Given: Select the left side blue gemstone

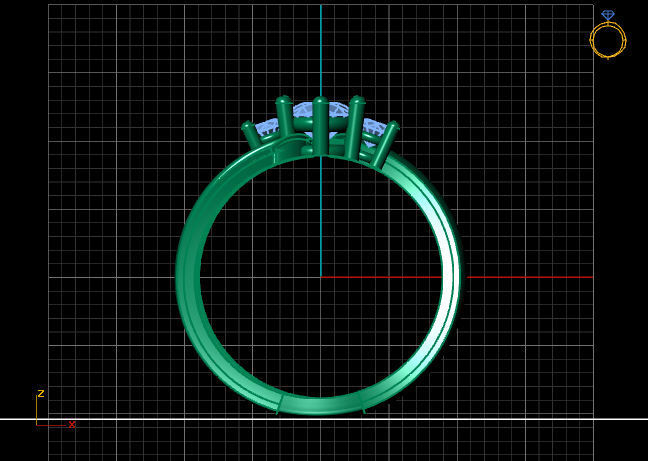Looking at the screenshot, I should pyautogui.click(x=267, y=128).
